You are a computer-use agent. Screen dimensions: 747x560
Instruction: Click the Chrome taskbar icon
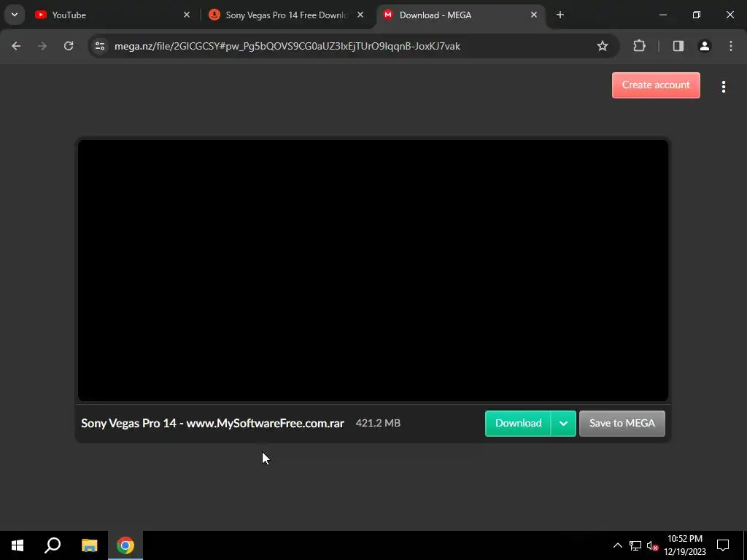(x=125, y=545)
